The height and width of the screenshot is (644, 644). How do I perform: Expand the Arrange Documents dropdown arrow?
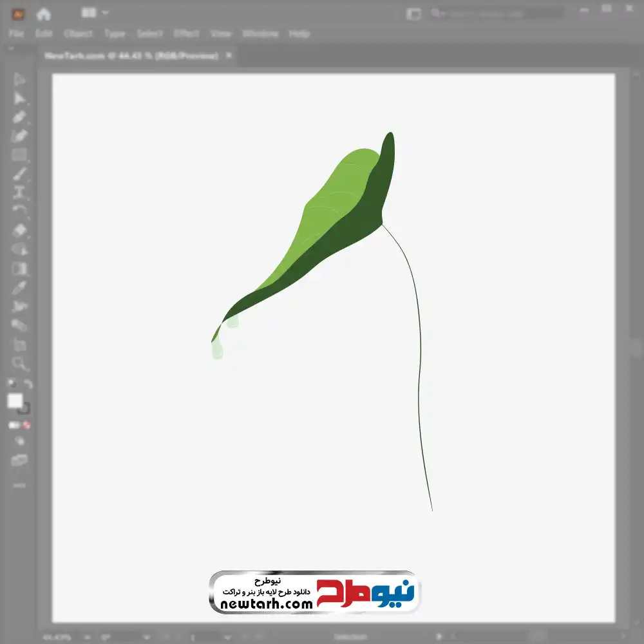coord(105,13)
